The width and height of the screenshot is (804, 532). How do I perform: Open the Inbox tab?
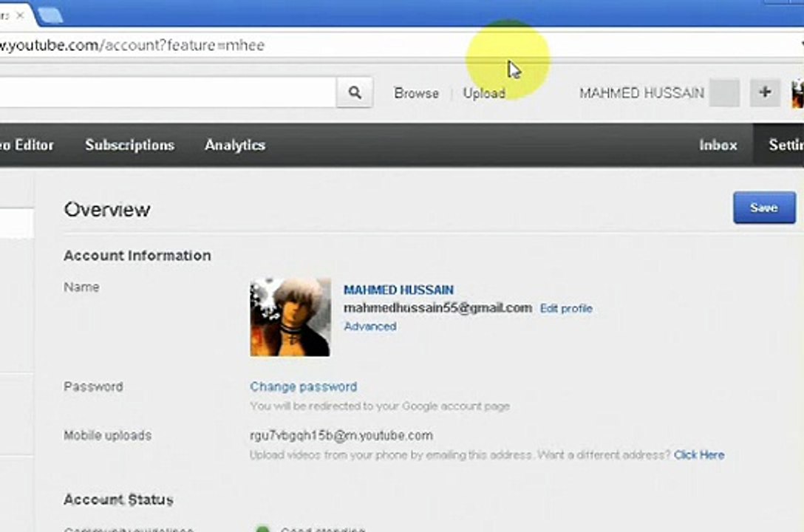(718, 145)
